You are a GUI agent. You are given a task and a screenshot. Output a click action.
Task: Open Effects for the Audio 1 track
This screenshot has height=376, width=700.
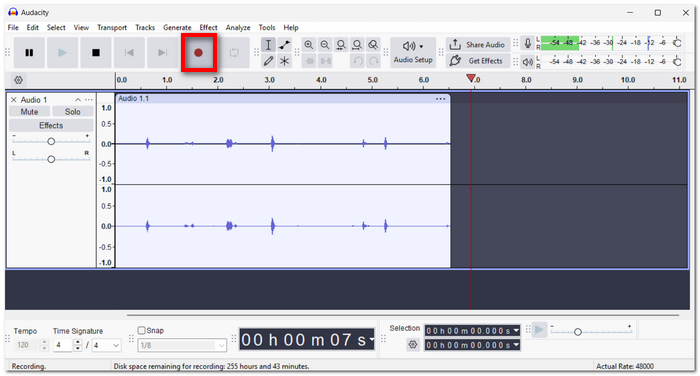point(51,125)
